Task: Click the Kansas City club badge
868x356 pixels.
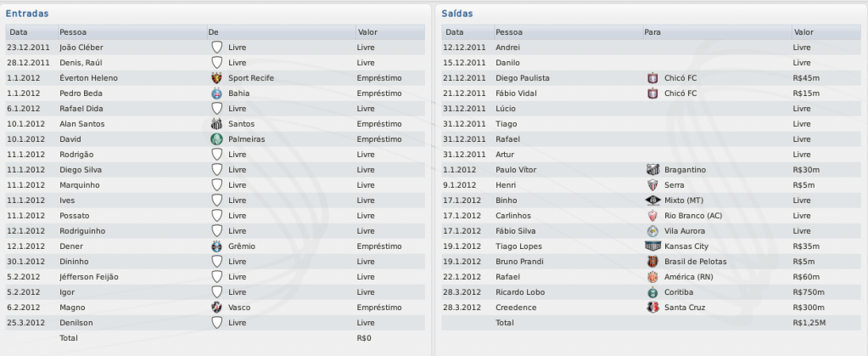Action: pos(652,246)
